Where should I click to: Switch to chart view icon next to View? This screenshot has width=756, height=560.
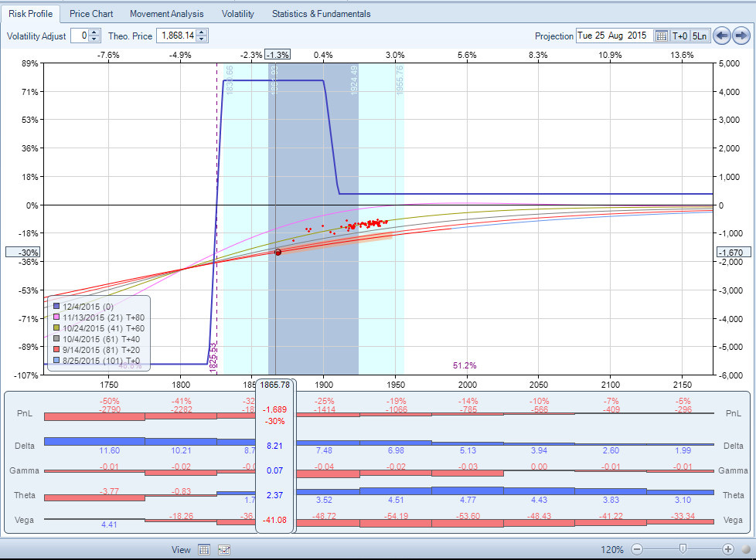pos(224,549)
